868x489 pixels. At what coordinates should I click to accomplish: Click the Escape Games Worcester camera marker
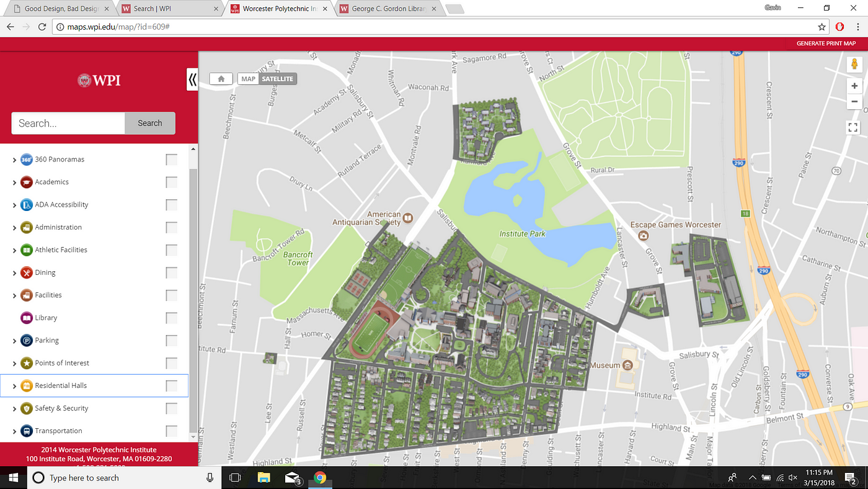pos(643,235)
